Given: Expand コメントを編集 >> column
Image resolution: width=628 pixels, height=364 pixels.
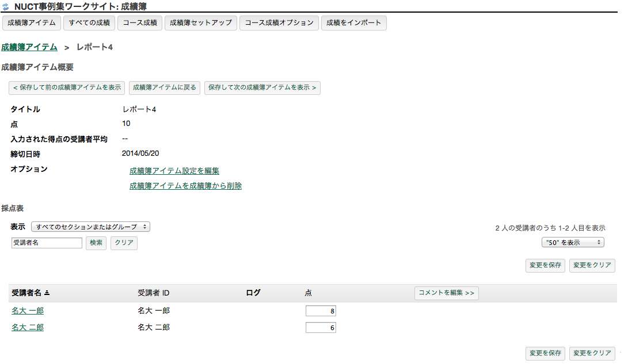Looking at the screenshot, I should [446, 293].
